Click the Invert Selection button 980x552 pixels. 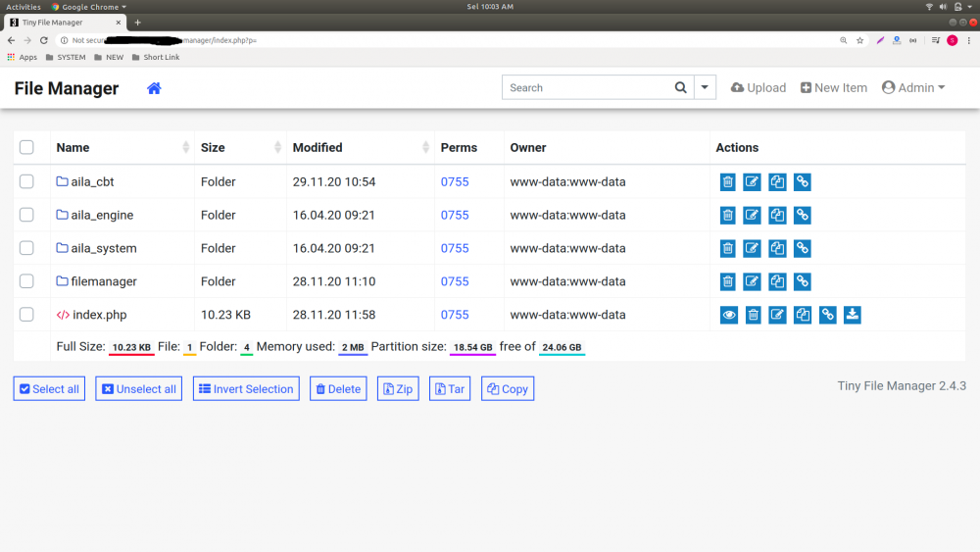coord(246,389)
